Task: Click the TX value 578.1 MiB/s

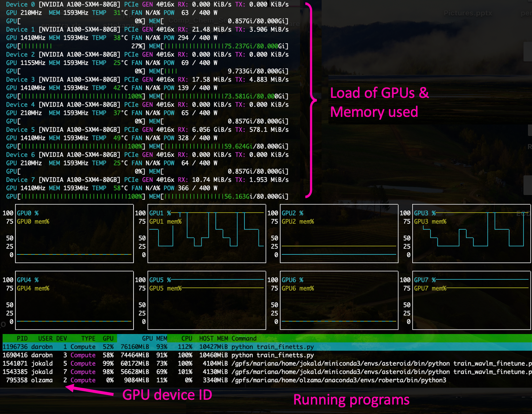Action: (x=269, y=130)
